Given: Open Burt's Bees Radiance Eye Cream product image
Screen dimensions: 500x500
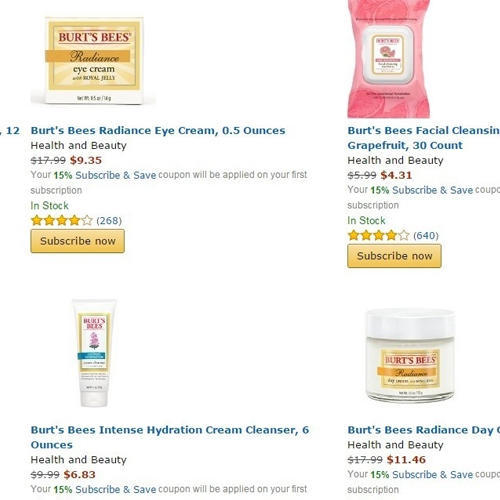Looking at the screenshot, I should [94, 61].
